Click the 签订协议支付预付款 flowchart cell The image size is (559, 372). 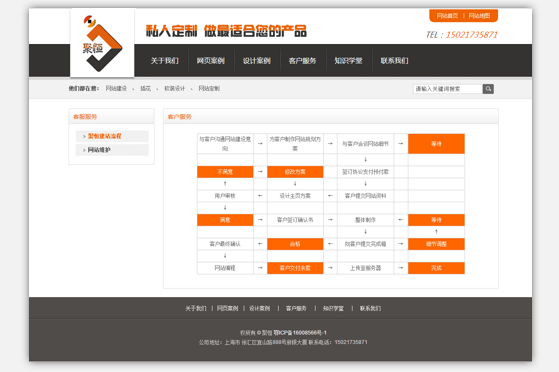(x=365, y=172)
